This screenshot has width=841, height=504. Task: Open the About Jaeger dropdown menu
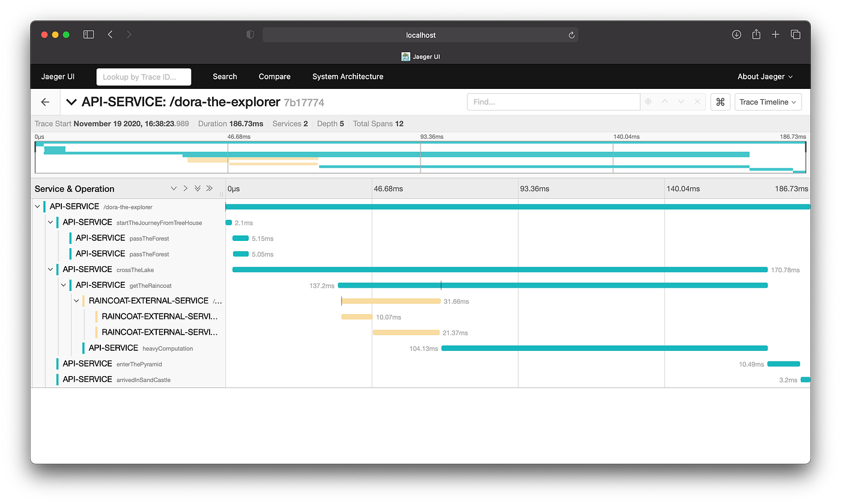pos(765,76)
